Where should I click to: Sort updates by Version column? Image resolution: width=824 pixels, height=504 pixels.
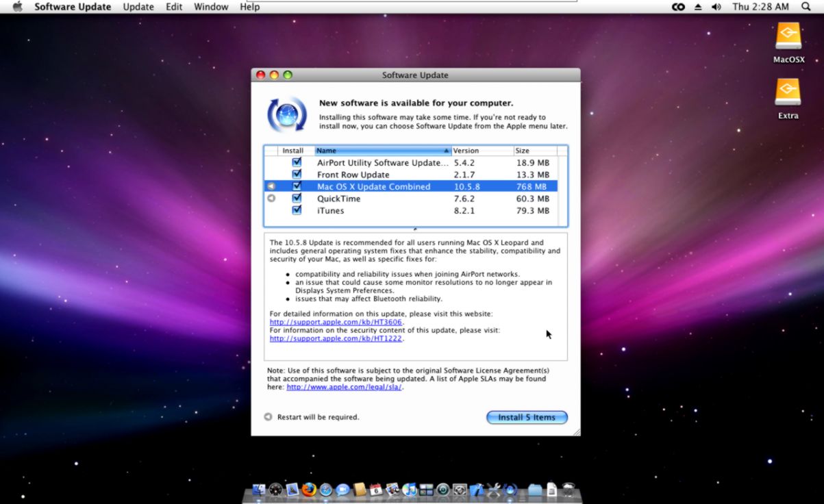point(482,151)
